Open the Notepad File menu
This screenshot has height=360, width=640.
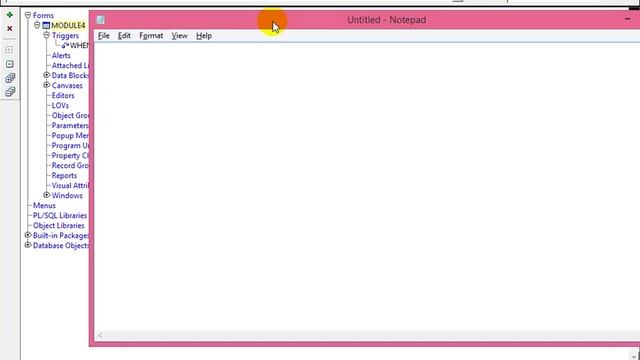pyautogui.click(x=104, y=36)
